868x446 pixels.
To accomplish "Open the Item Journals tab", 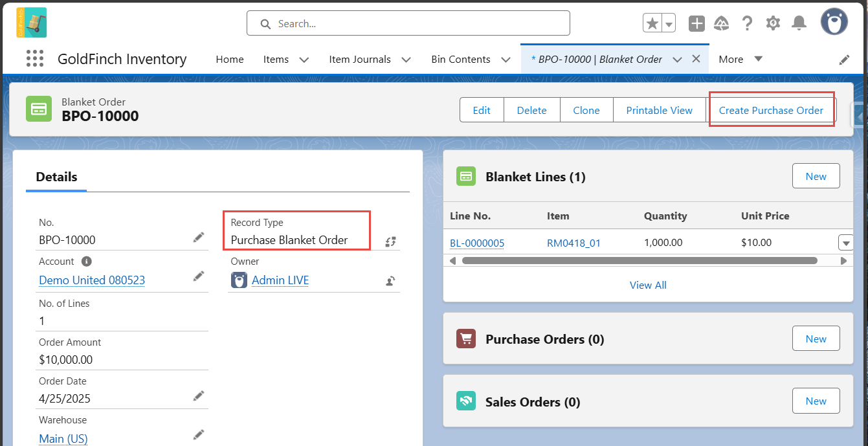I will [x=360, y=59].
